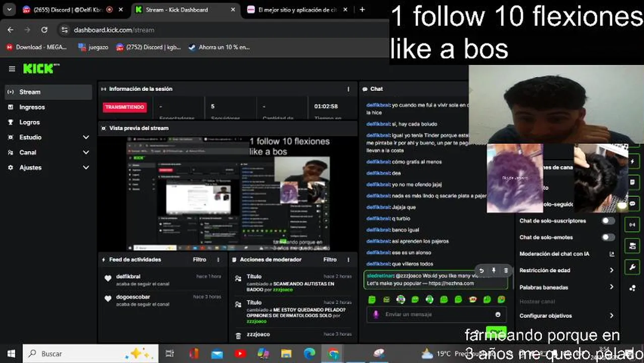Open File Explorer on taskbar
The image size is (644, 363).
[x=286, y=353]
